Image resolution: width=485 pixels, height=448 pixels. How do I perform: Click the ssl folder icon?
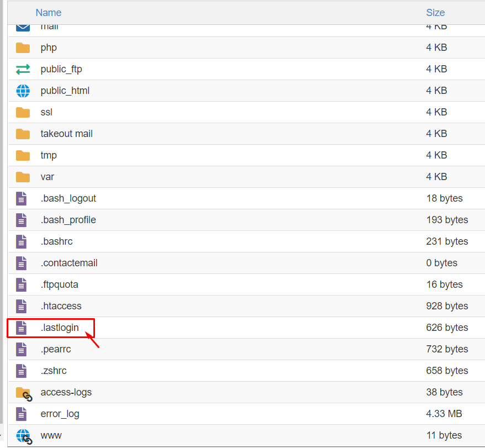point(23,112)
